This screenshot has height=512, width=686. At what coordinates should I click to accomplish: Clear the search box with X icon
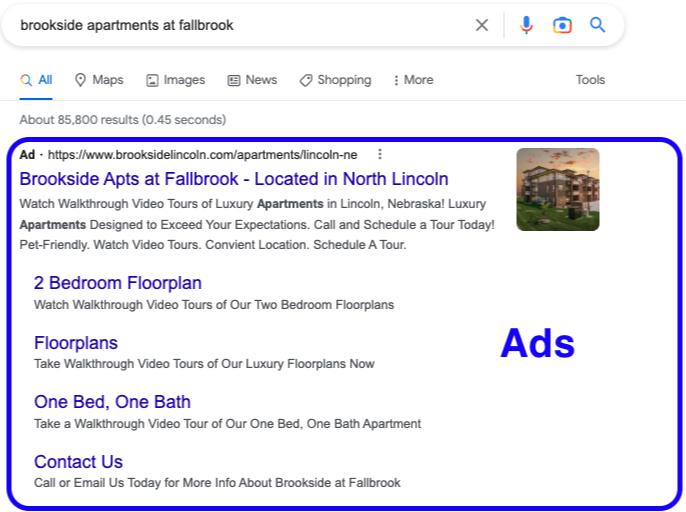pyautogui.click(x=482, y=25)
